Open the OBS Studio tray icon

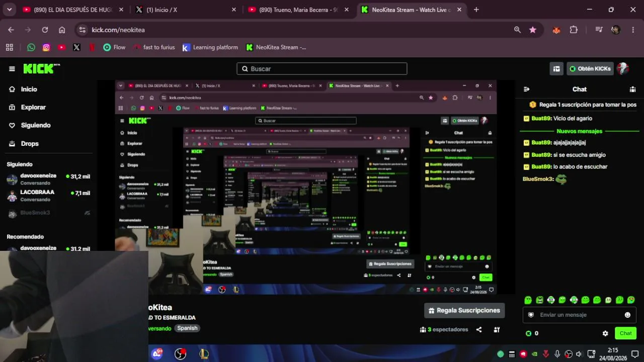(x=569, y=354)
